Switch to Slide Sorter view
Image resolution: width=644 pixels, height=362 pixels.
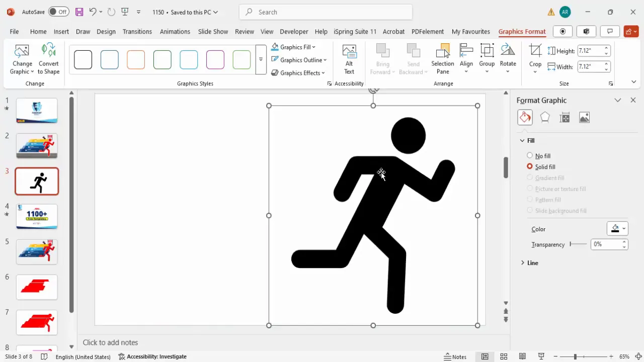point(504,356)
